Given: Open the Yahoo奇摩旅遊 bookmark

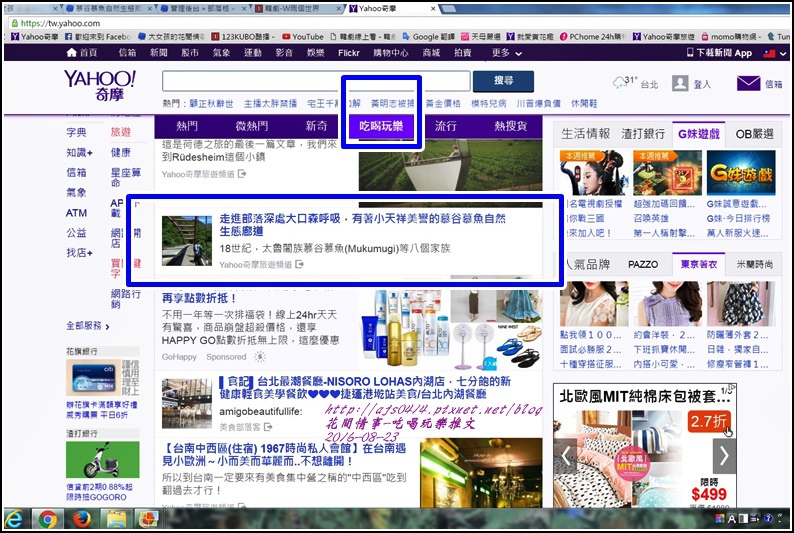Looking at the screenshot, I should [x=664, y=36].
